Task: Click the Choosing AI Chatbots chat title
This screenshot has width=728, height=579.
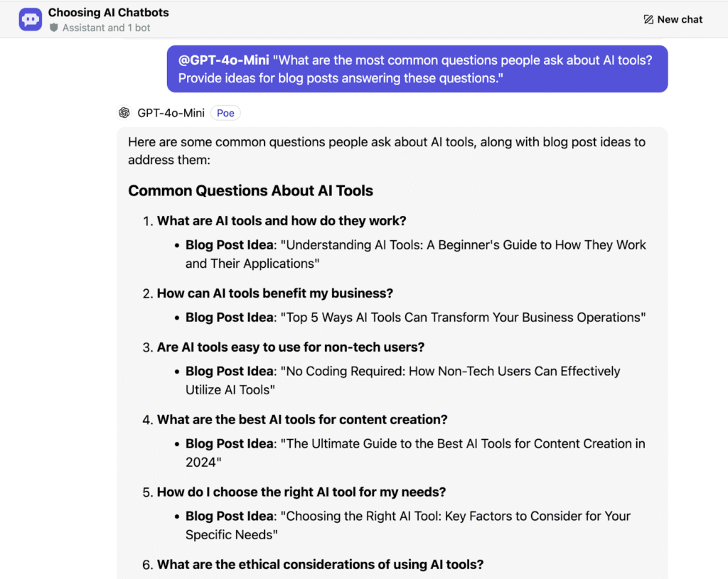Action: [x=109, y=13]
